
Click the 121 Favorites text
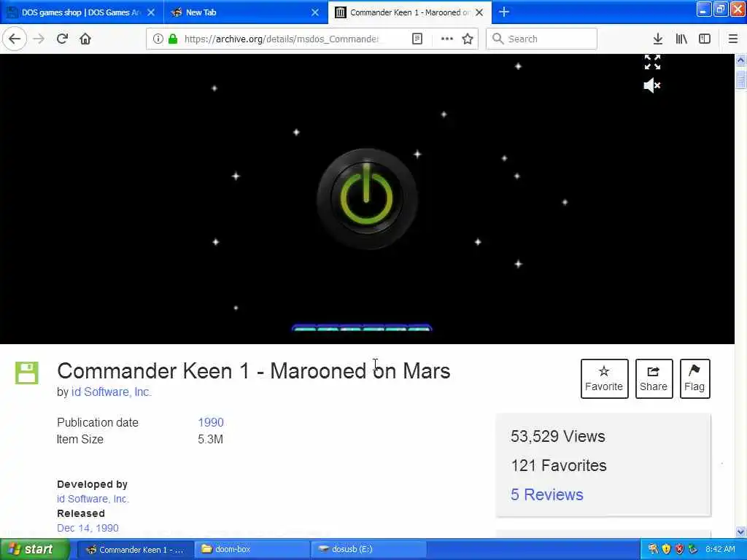pyautogui.click(x=558, y=465)
